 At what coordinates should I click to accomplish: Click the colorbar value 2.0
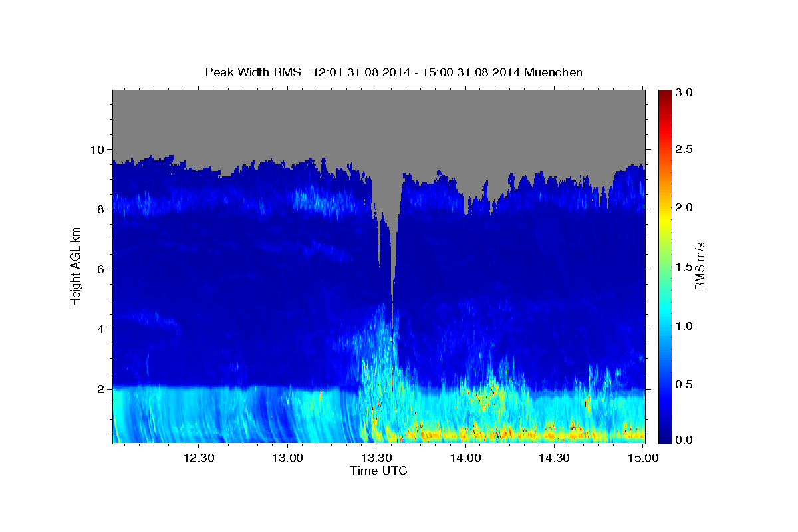coord(685,208)
